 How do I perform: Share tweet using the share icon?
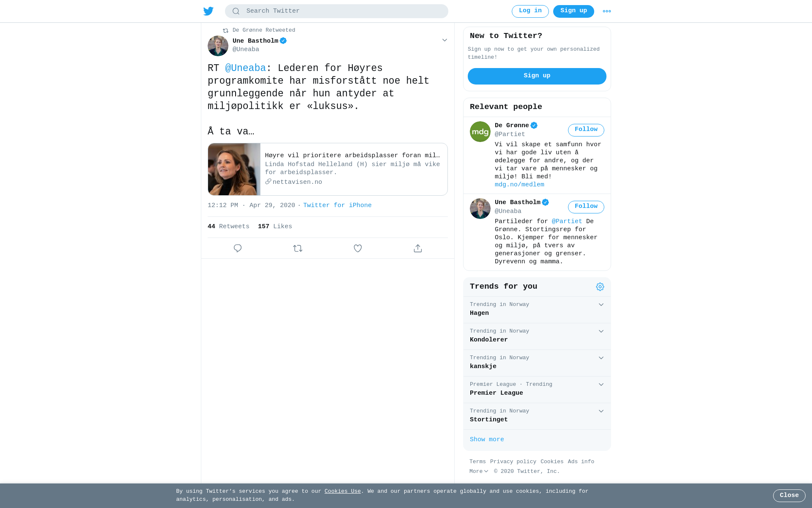[x=418, y=249]
